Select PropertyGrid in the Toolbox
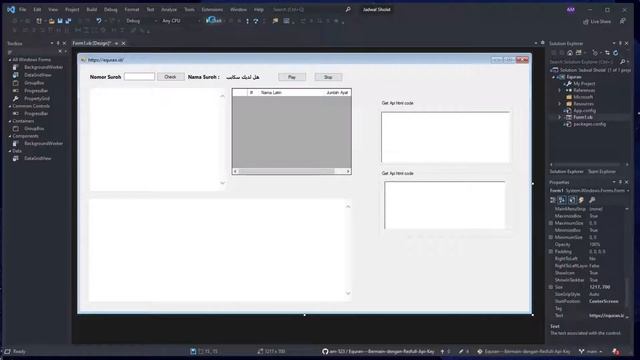Viewport: 640px width, 360px height. [37, 98]
